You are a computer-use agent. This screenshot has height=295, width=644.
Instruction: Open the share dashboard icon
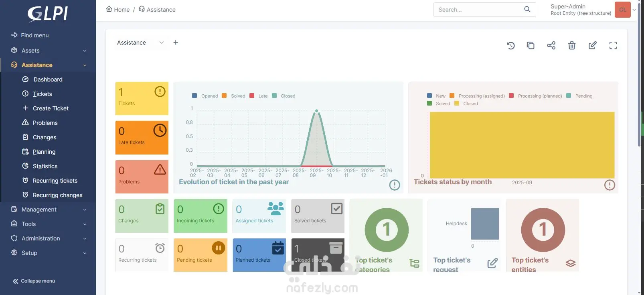(551, 45)
